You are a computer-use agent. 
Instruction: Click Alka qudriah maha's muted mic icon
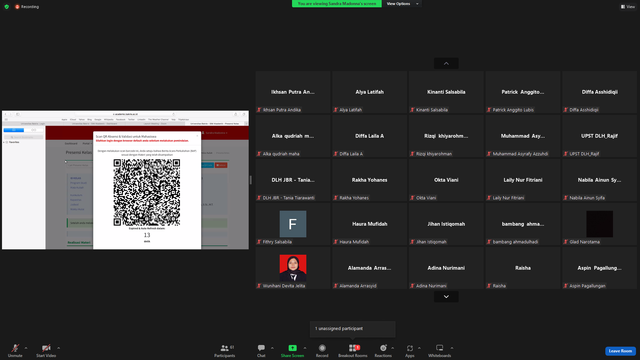coord(259,154)
